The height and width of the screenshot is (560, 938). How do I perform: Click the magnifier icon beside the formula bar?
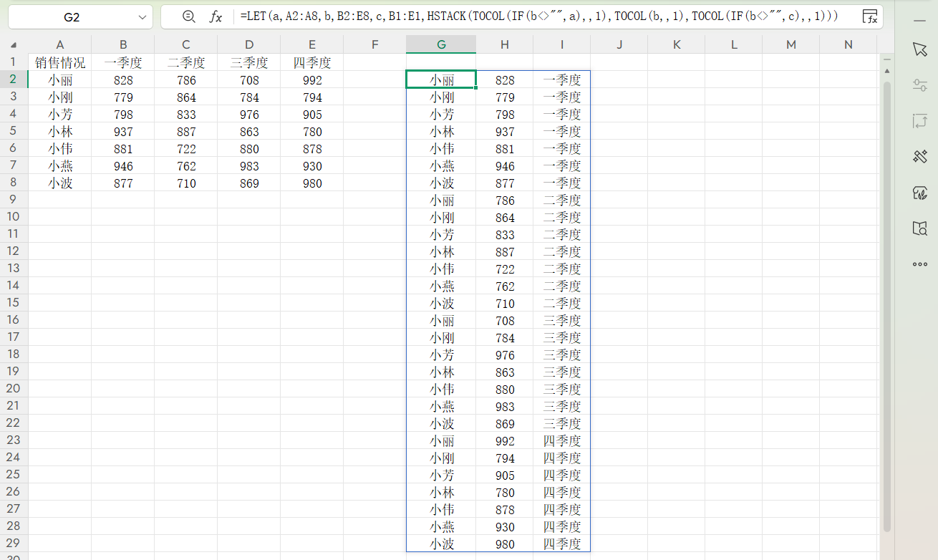pos(187,16)
